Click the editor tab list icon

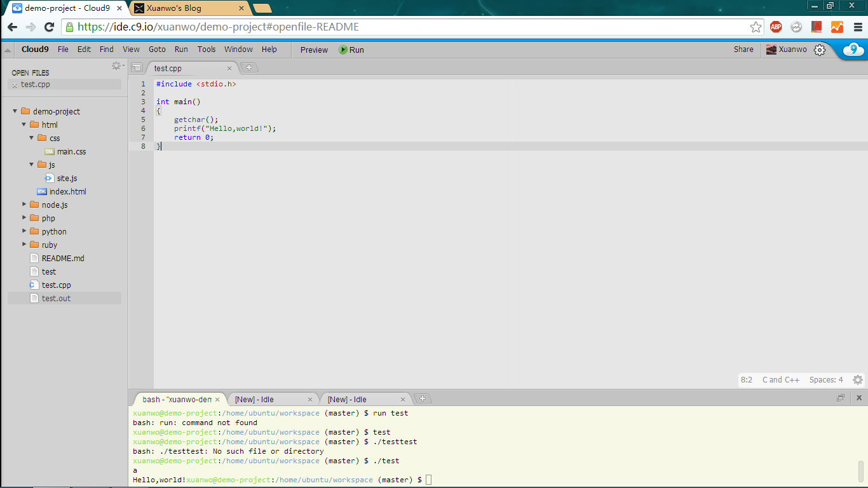tap(137, 68)
